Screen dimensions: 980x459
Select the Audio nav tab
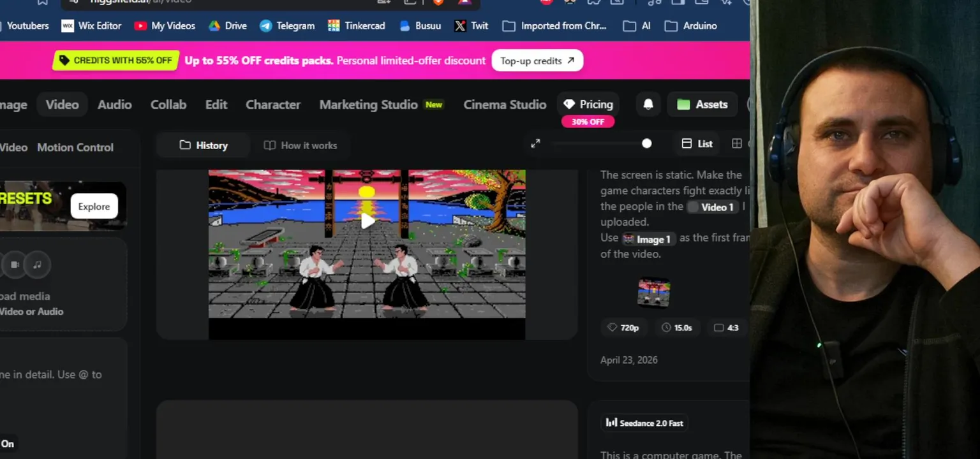(x=114, y=105)
